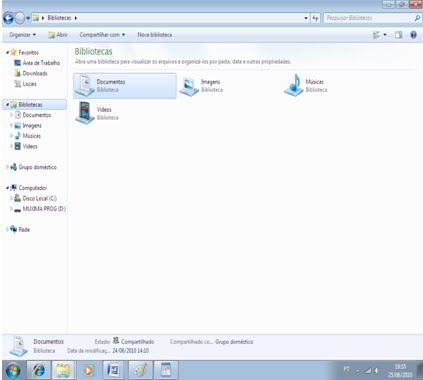Open the Help question mark icon
The width and height of the screenshot is (423, 380).
coord(413,35)
